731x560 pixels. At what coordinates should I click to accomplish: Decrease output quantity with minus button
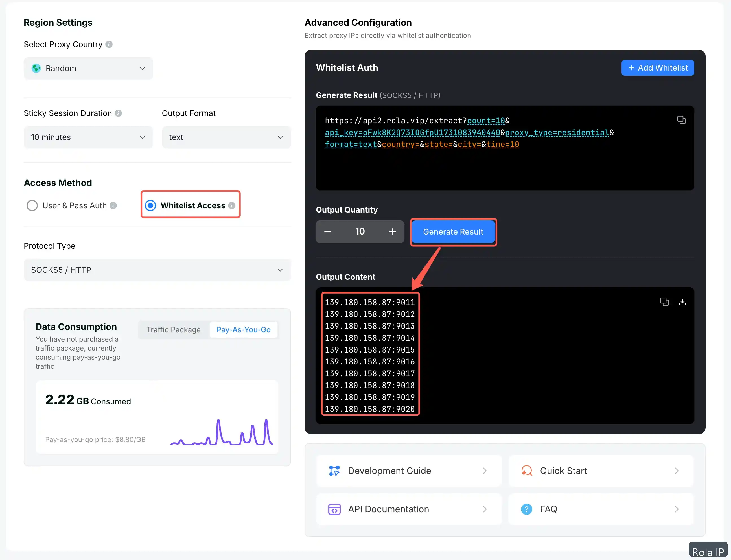point(328,232)
